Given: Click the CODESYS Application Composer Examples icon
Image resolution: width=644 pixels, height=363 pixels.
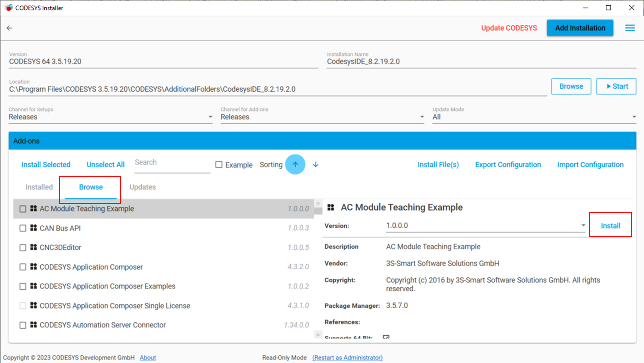Looking at the screenshot, I should pyautogui.click(x=34, y=286).
